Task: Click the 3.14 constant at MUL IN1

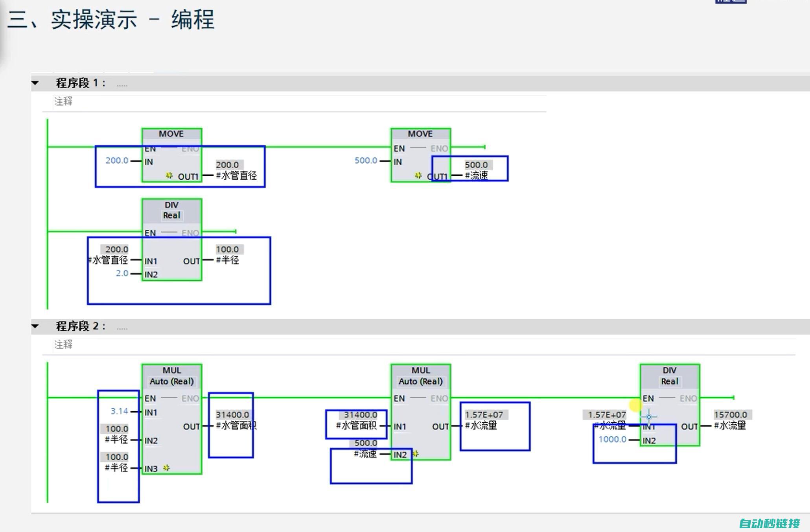Action: tap(119, 411)
